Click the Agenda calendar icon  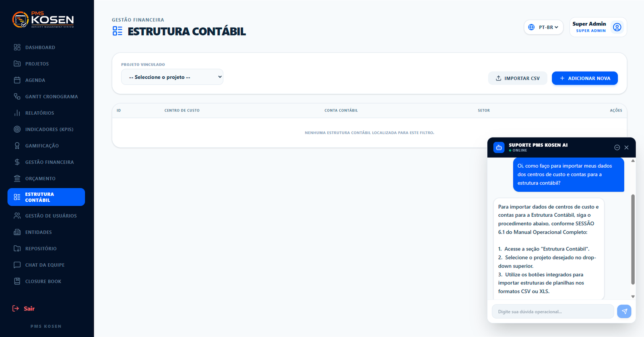[17, 80]
